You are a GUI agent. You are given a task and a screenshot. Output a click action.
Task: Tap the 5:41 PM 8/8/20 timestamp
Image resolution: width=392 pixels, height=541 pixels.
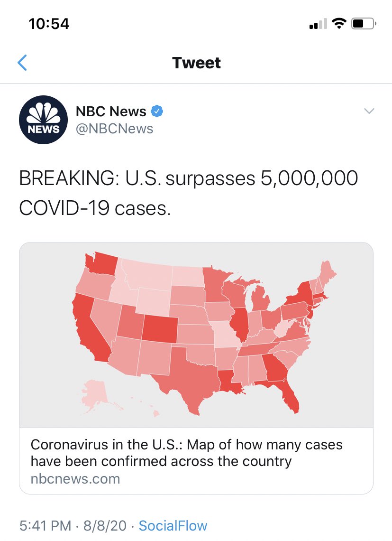point(73,526)
